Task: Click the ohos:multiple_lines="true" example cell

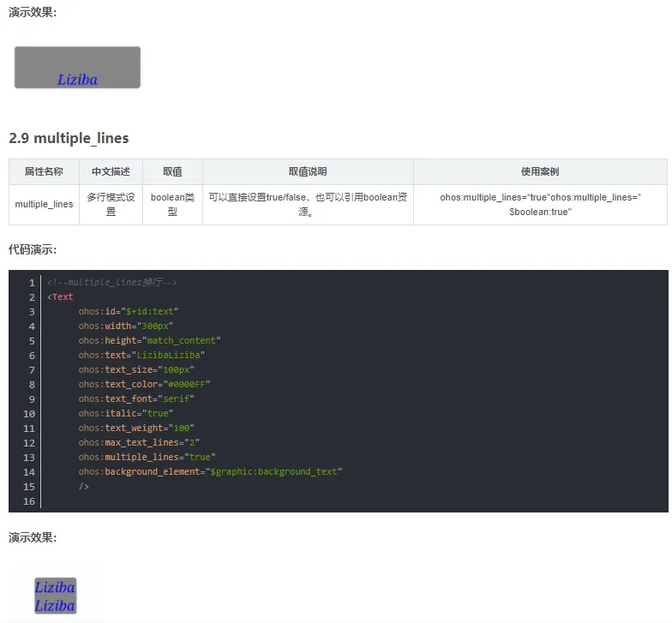Action: (540, 204)
